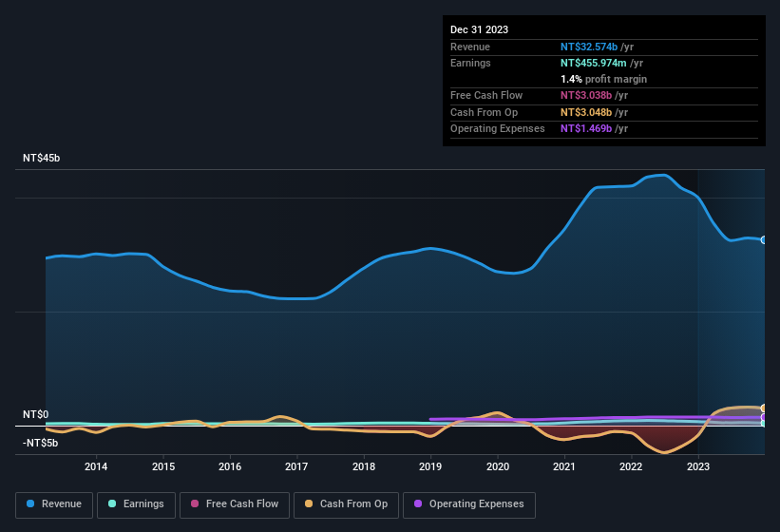Click the 2019 x-axis label
Image resolution: width=780 pixels, height=532 pixels.
pyautogui.click(x=430, y=466)
